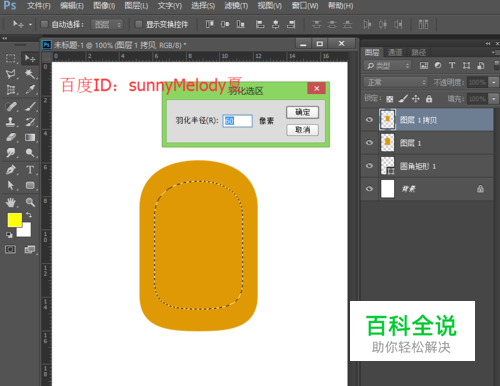Click the align top edges button
The width and height of the screenshot is (500, 386).
[210, 24]
